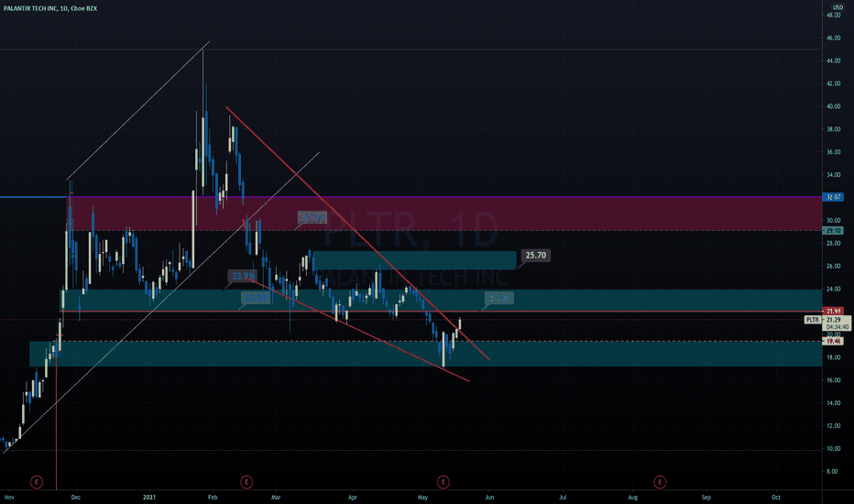
Task: Click the 29.10 price axis label
Action: tap(833, 231)
